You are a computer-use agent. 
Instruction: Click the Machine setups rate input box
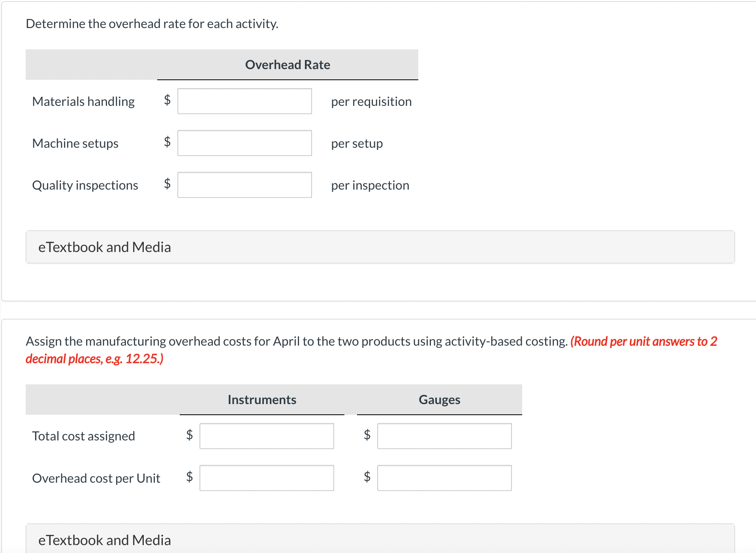(x=244, y=143)
